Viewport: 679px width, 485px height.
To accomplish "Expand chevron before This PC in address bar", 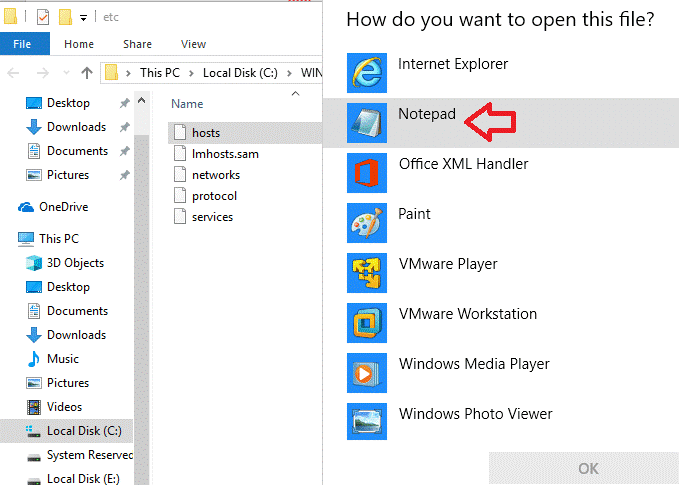I will [128, 73].
